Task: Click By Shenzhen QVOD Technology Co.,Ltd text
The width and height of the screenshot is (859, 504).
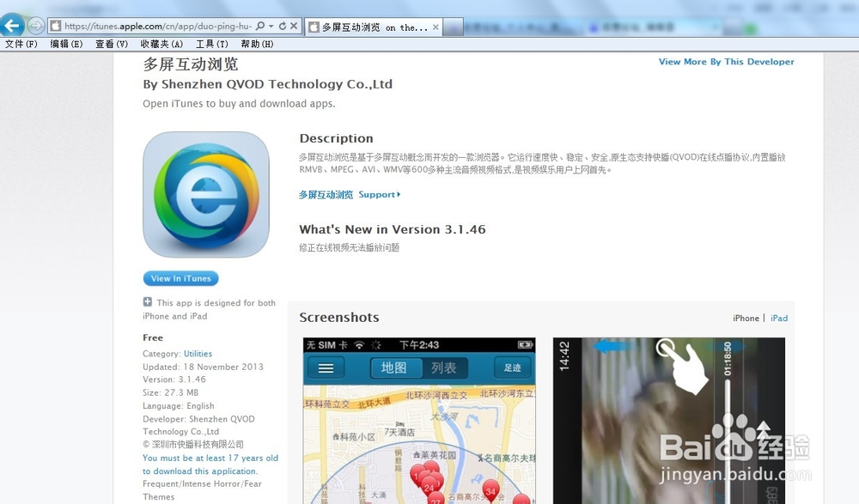Action: (x=267, y=84)
